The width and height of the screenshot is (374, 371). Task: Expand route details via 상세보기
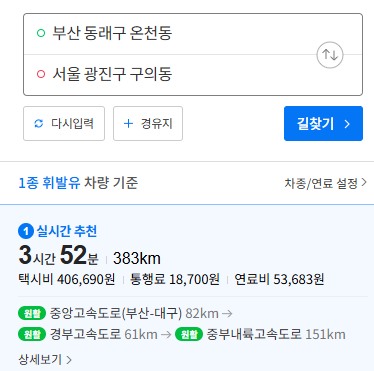coord(45,359)
